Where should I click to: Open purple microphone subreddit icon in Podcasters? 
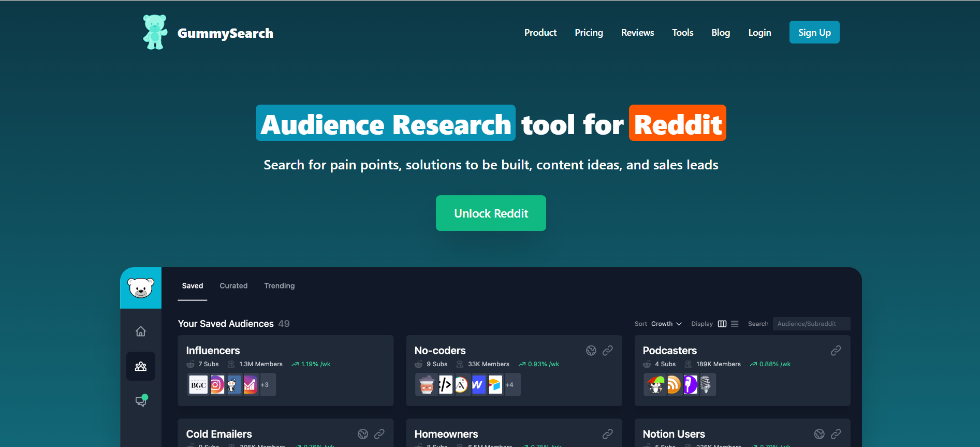[691, 385]
